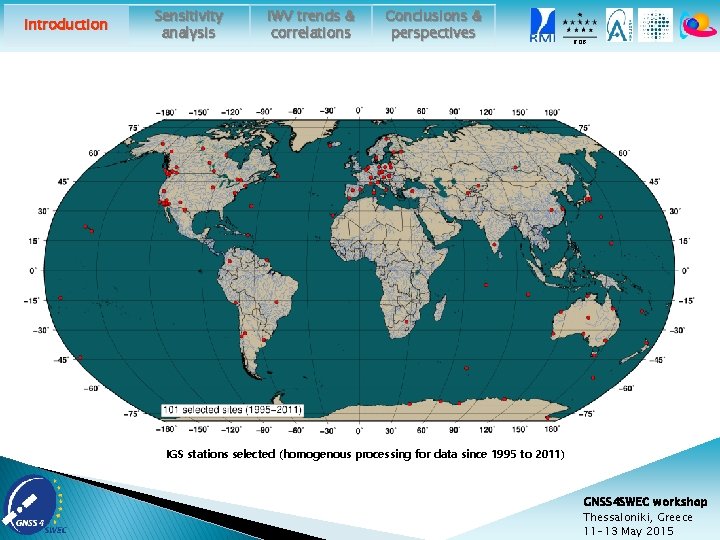
Task: Click the 'GNSS4SWEC workshop' text
Action: click(645, 501)
